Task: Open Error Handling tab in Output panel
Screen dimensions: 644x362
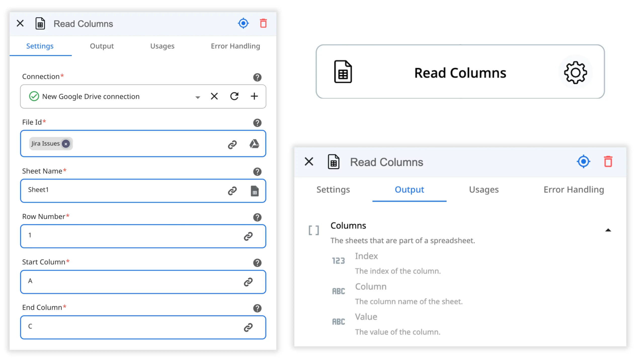Action: click(x=574, y=190)
